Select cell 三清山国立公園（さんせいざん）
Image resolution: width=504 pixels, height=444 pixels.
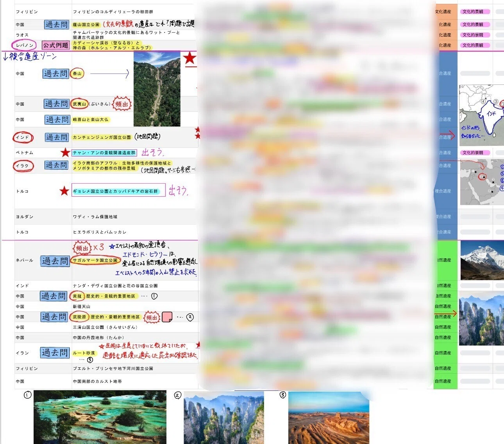coord(105,327)
